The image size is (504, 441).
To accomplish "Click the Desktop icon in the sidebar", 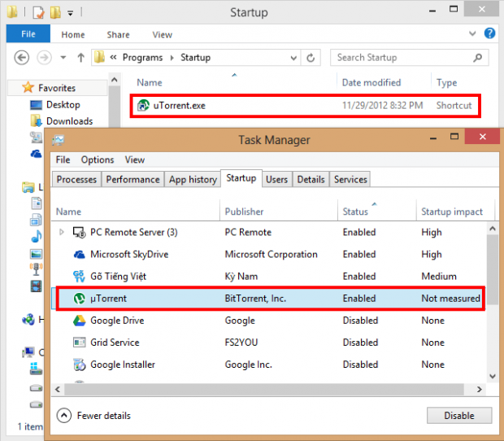I will tap(36, 105).
